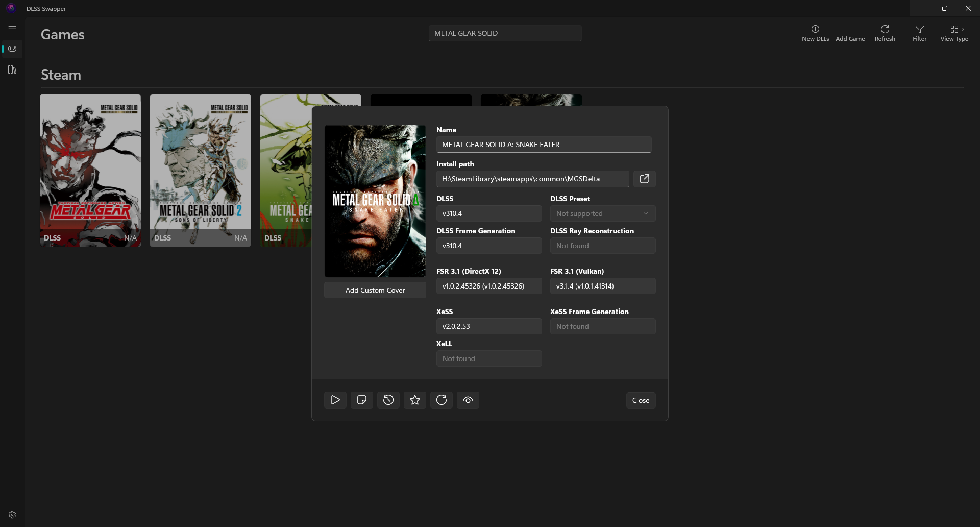
Task: Open the DLL Library page in sidebar
Action: pyautogui.click(x=12, y=69)
